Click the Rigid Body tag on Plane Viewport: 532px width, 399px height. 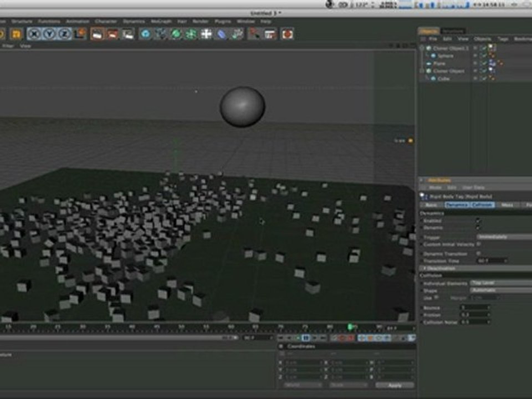[492, 63]
